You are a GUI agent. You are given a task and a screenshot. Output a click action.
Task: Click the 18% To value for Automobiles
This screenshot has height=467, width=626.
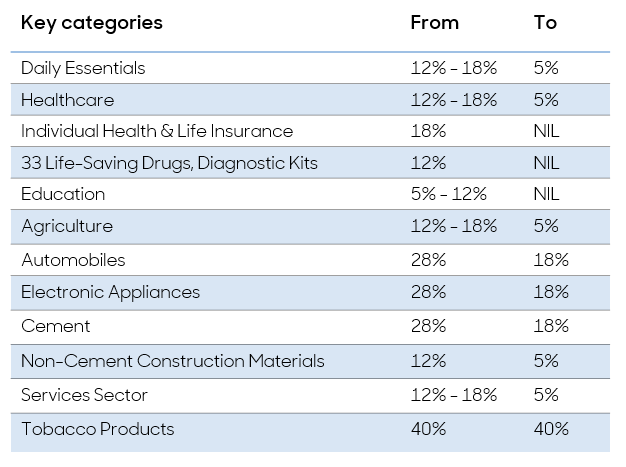click(x=551, y=260)
